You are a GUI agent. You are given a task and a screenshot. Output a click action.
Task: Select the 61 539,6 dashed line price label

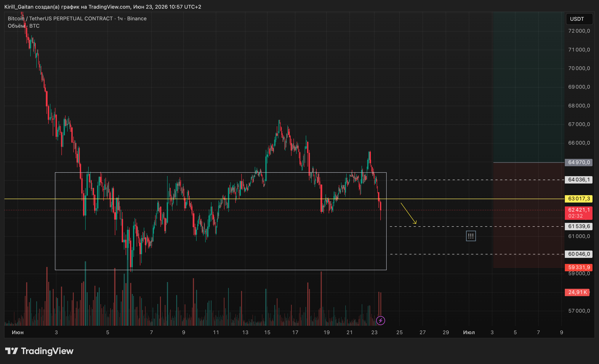tap(579, 227)
